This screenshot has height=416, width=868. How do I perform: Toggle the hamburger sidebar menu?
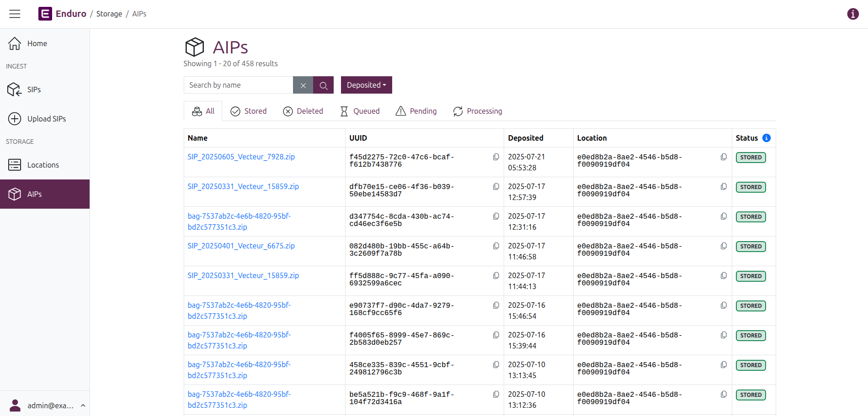pos(15,14)
